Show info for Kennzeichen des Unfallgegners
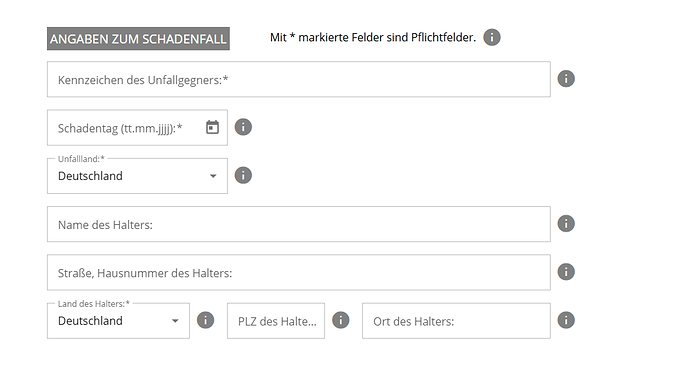690x369 pixels. [566, 79]
